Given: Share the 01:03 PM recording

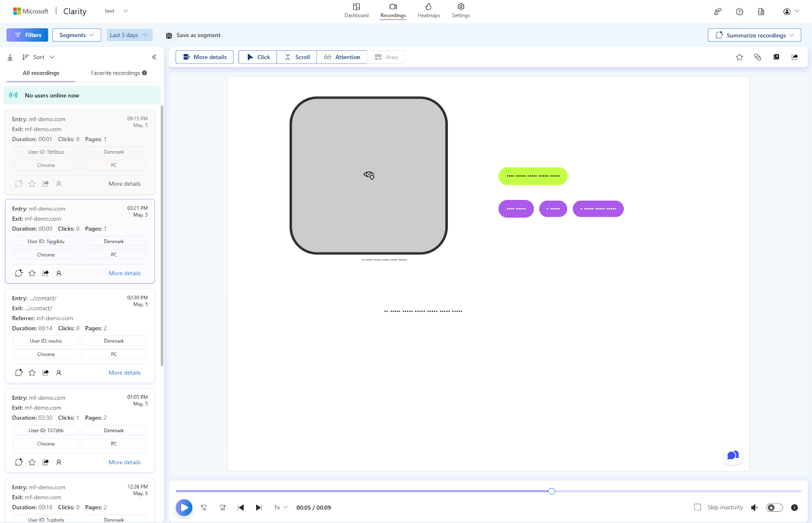Looking at the screenshot, I should (46, 462).
